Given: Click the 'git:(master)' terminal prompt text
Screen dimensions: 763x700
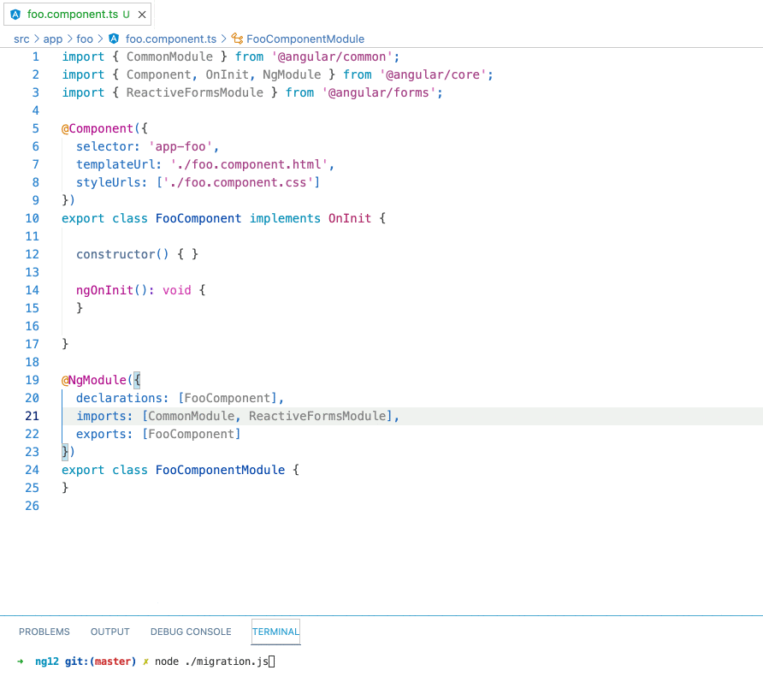Looking at the screenshot, I should click(x=100, y=661).
